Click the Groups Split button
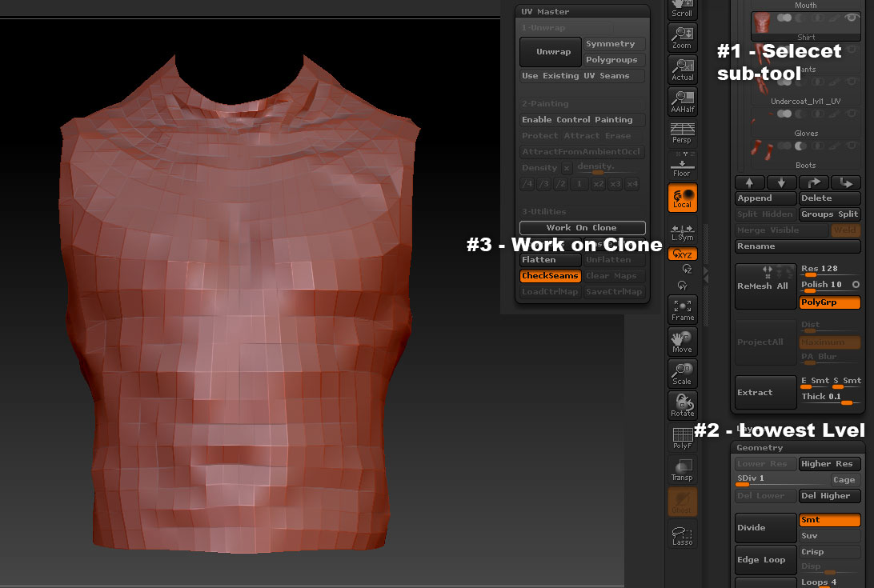This screenshot has width=874, height=588. tap(830, 214)
